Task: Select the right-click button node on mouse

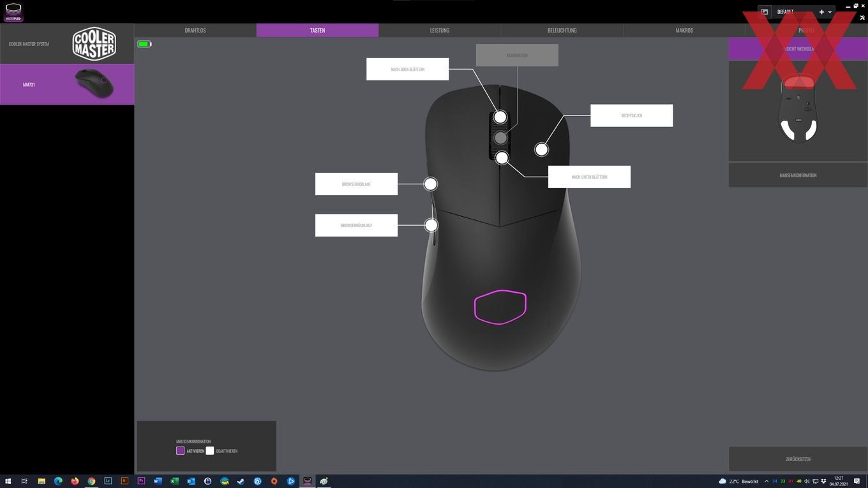Action: [541, 149]
